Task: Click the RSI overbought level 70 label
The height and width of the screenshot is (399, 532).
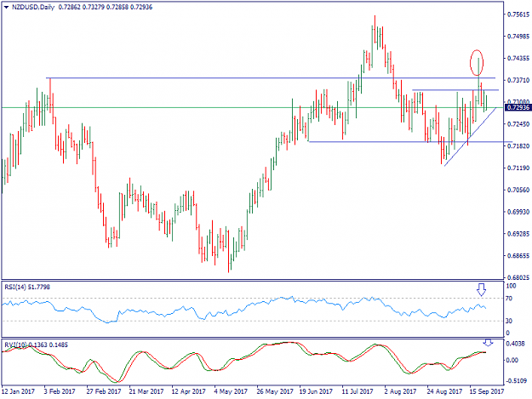Action: pos(508,299)
